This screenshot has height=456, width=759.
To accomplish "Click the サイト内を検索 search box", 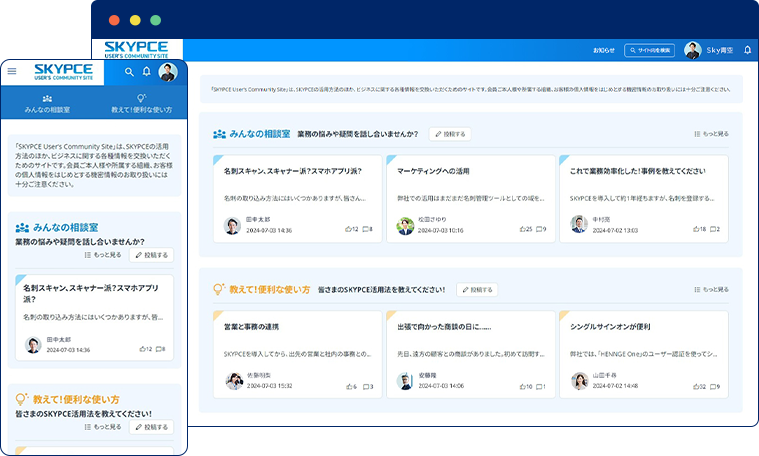I will click(650, 50).
